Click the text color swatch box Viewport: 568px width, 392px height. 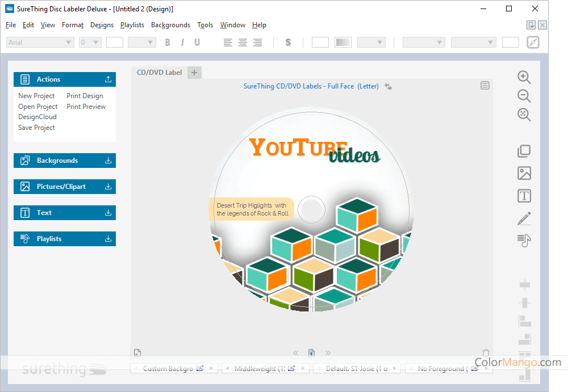click(x=115, y=43)
